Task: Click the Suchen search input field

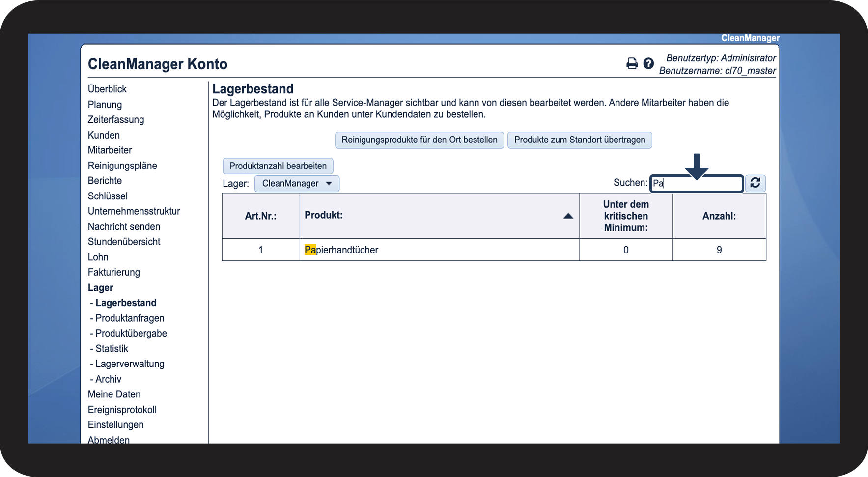Action: click(x=696, y=184)
